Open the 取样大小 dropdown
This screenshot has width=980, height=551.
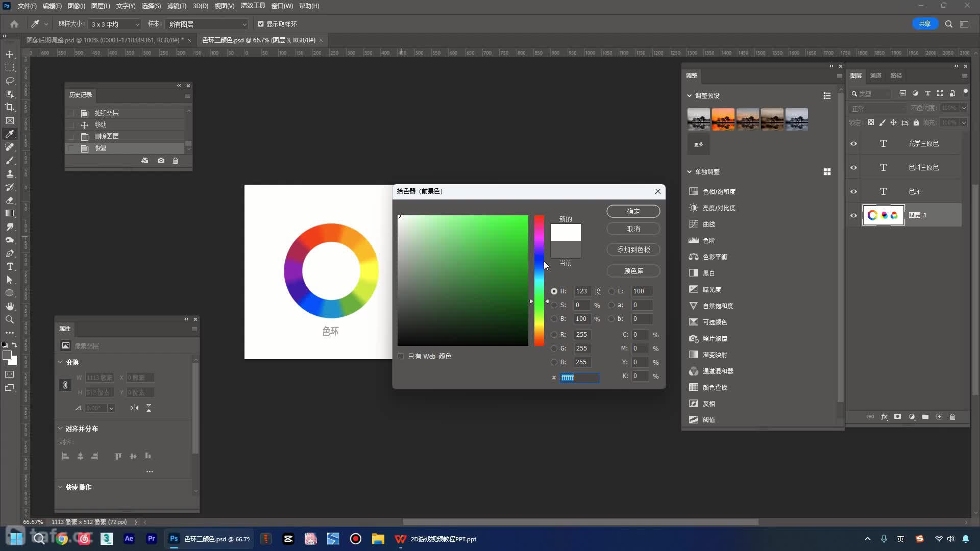(x=115, y=24)
